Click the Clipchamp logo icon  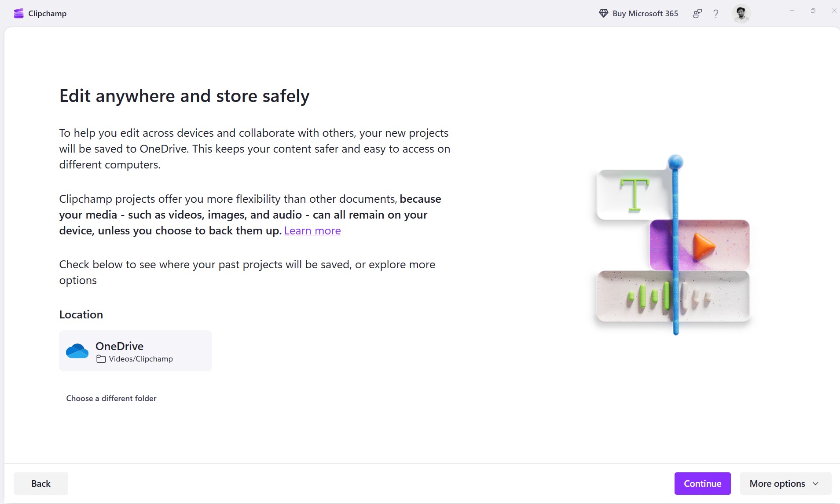tap(18, 13)
